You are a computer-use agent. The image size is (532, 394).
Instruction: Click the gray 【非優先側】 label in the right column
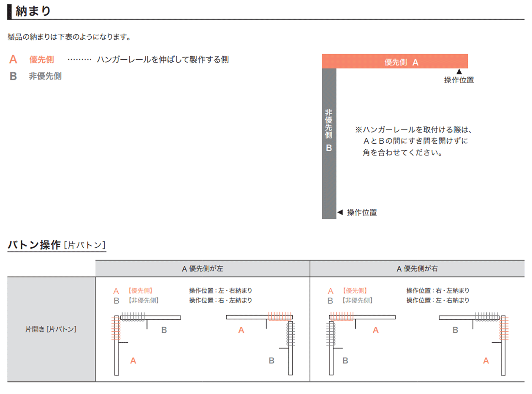click(358, 301)
